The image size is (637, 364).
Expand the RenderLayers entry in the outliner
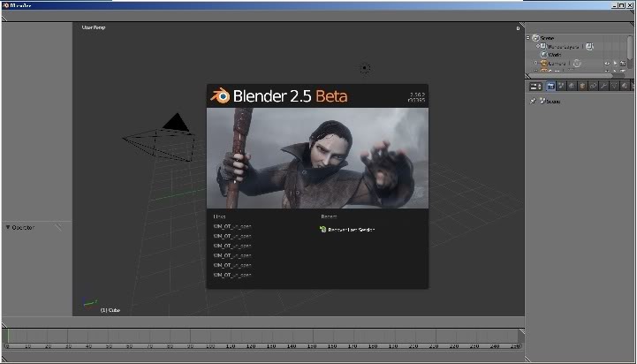point(537,46)
